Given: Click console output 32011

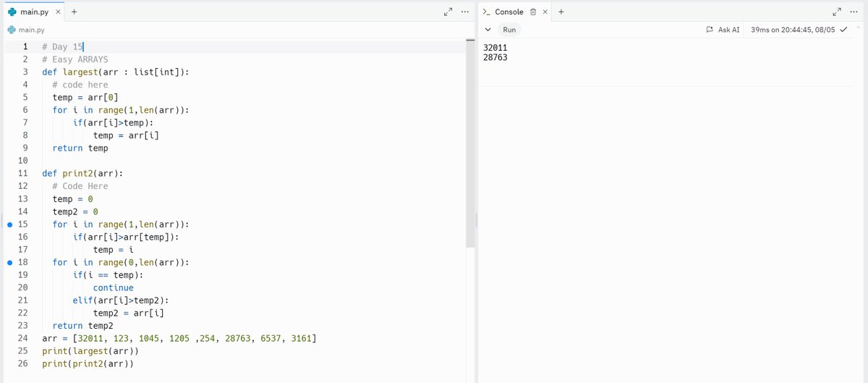Looking at the screenshot, I should coord(495,48).
